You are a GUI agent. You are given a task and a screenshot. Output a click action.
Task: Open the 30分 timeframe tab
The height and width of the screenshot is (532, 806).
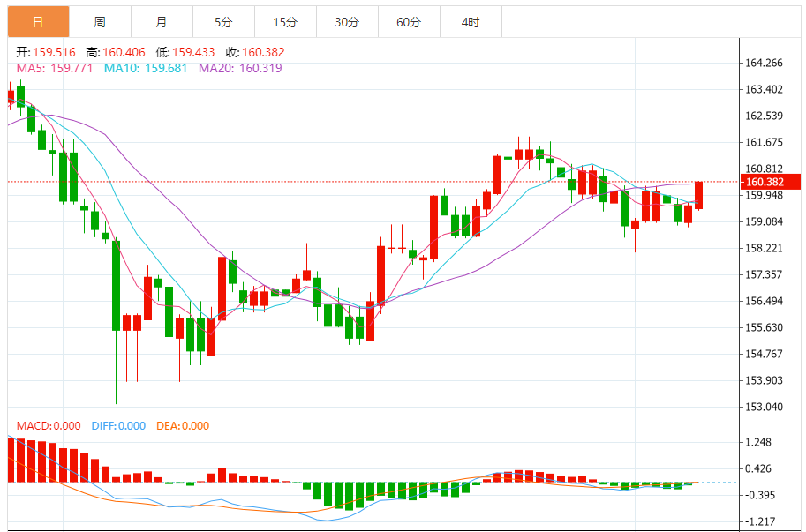click(x=347, y=22)
